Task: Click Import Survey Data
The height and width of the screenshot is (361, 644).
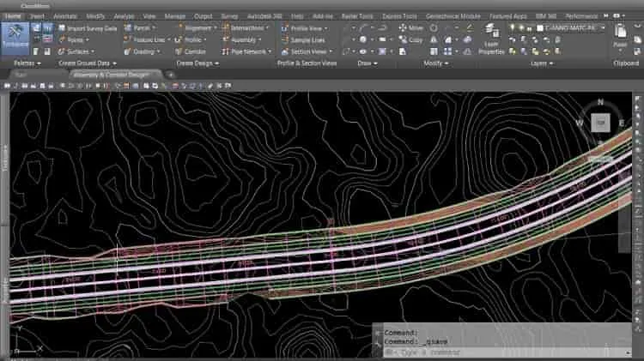Action: point(88,28)
